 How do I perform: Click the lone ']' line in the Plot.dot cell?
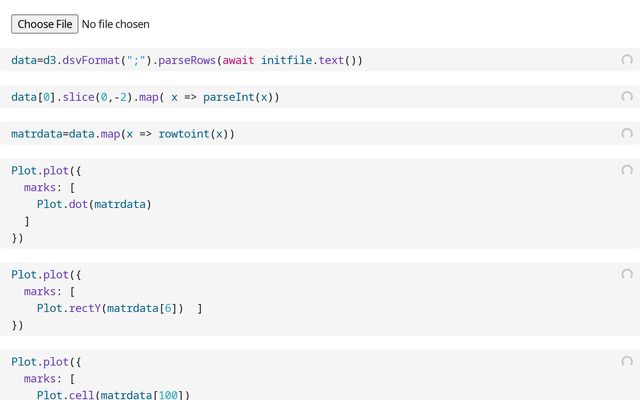tap(27, 221)
